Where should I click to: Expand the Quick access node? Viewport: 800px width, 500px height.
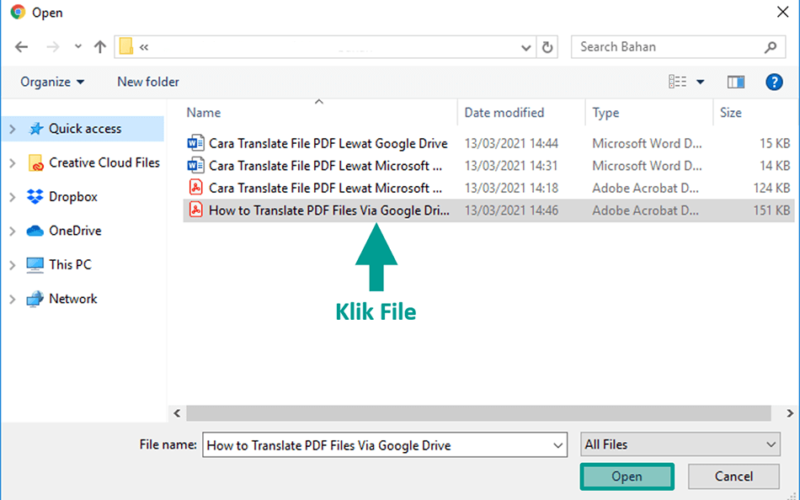point(13,129)
